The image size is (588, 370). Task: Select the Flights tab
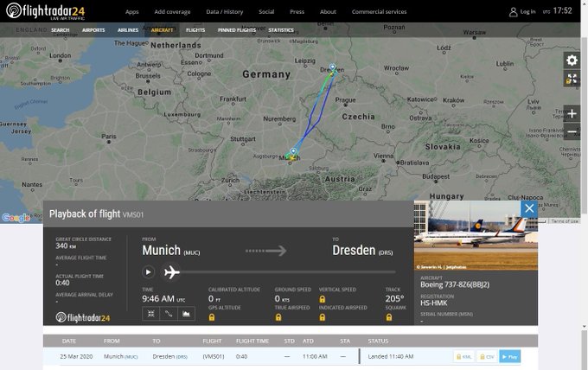[x=195, y=30]
